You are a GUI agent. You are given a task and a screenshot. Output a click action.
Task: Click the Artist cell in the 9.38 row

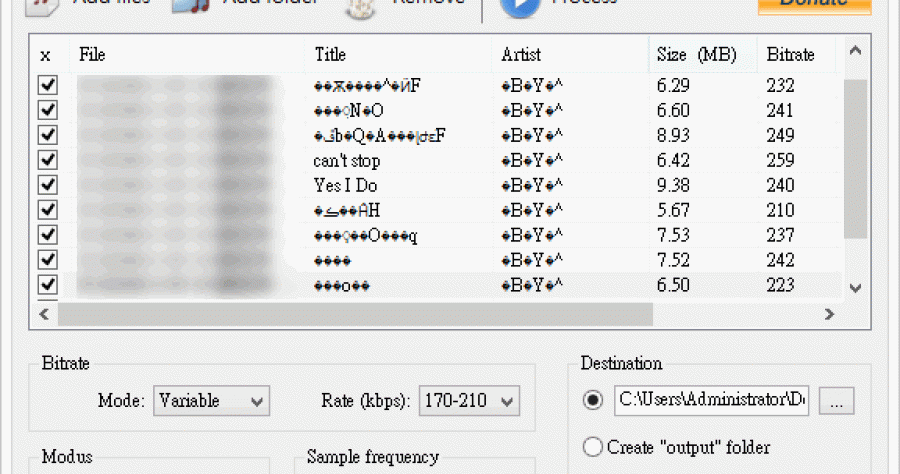(532, 185)
